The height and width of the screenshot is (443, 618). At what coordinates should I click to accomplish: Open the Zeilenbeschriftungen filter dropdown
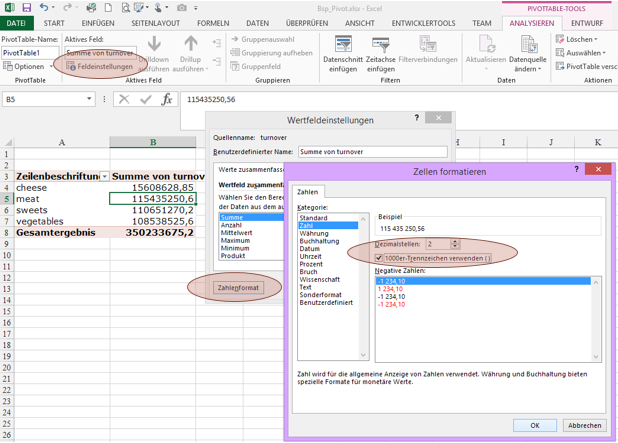[104, 176]
